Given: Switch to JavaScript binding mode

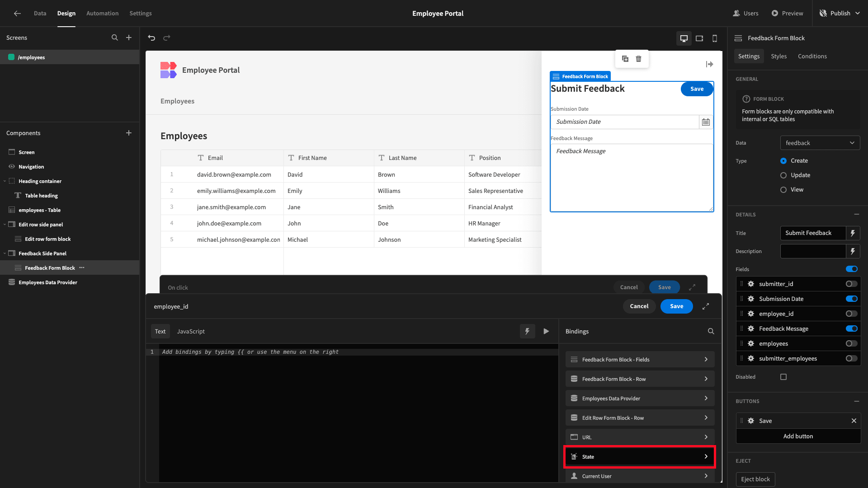Looking at the screenshot, I should [x=191, y=331].
